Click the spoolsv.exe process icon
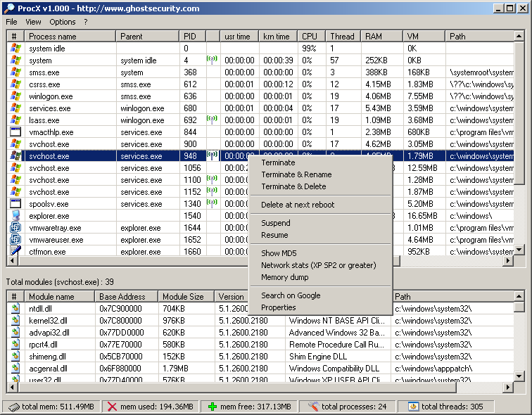This screenshot has height=415, width=532. click(15, 204)
